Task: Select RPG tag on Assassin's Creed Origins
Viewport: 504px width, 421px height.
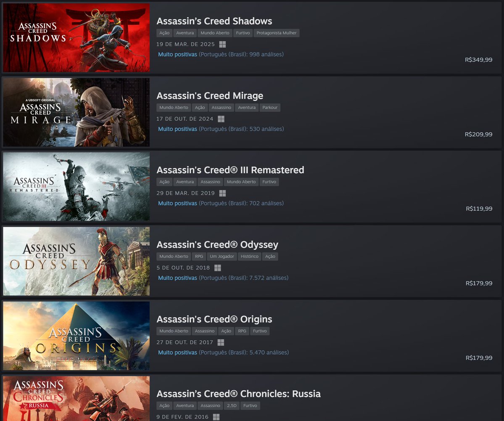Action: (242, 331)
